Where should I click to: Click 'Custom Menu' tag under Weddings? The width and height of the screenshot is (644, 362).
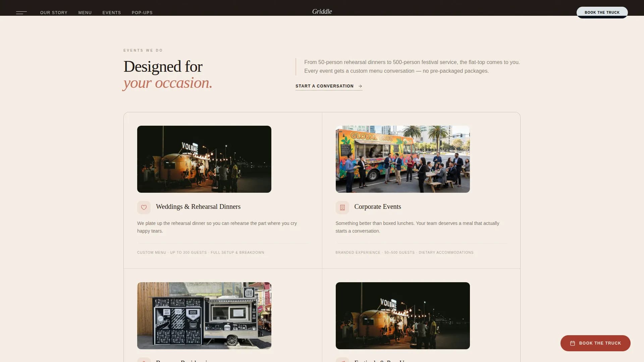click(152, 253)
